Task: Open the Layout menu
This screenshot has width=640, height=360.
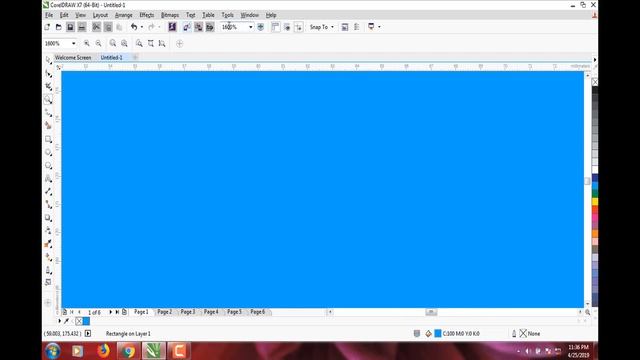Action: [x=100, y=15]
